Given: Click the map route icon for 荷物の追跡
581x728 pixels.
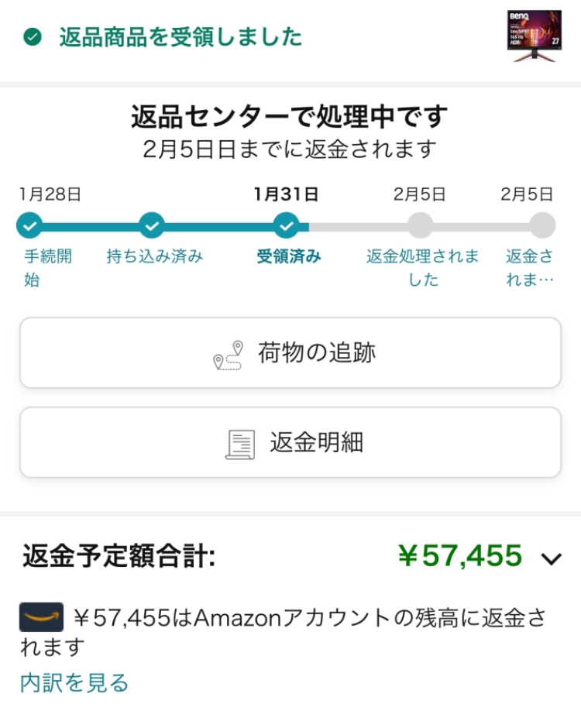Looking at the screenshot, I should [x=228, y=355].
